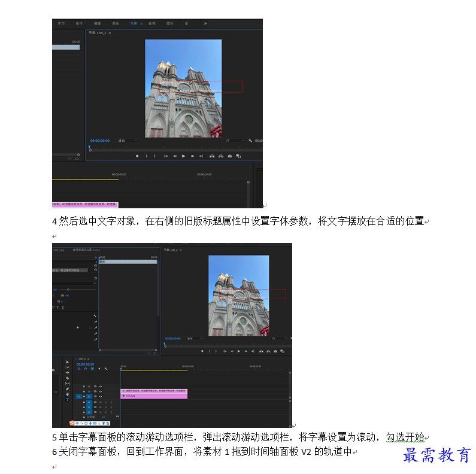Select the Pen tool in tools panel
The image size is (476, 474).
click(68, 389)
